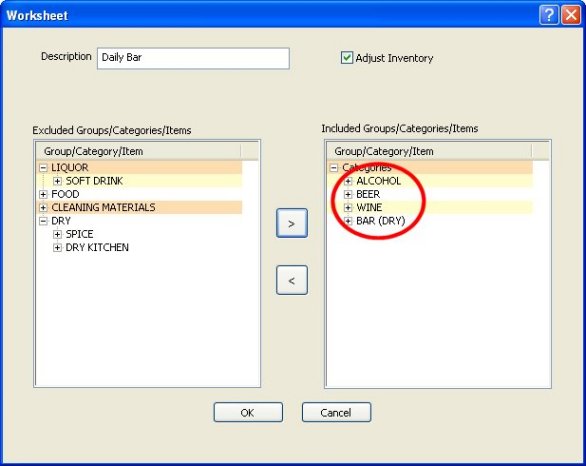Expand the SPICE category
The image size is (586, 466).
(x=57, y=234)
